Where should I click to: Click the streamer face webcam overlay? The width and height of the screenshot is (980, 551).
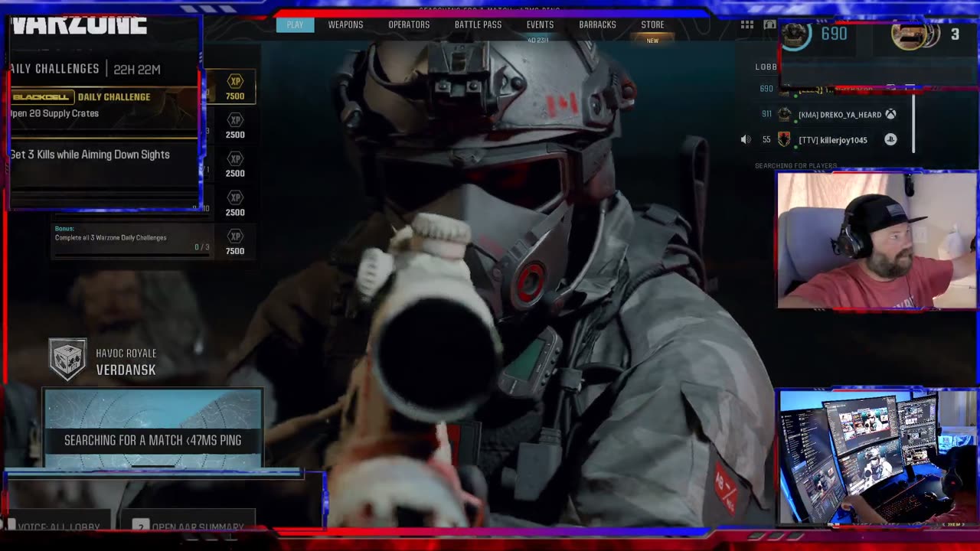pyautogui.click(x=877, y=240)
